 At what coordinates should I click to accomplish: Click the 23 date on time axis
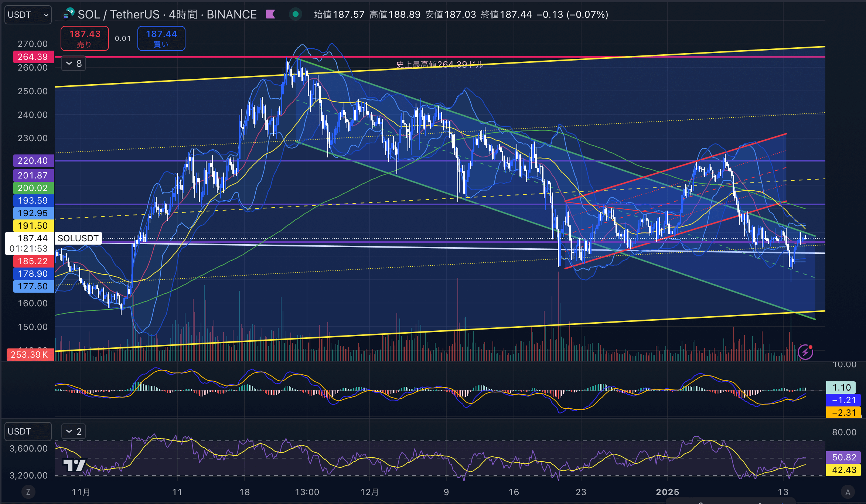[581, 492]
